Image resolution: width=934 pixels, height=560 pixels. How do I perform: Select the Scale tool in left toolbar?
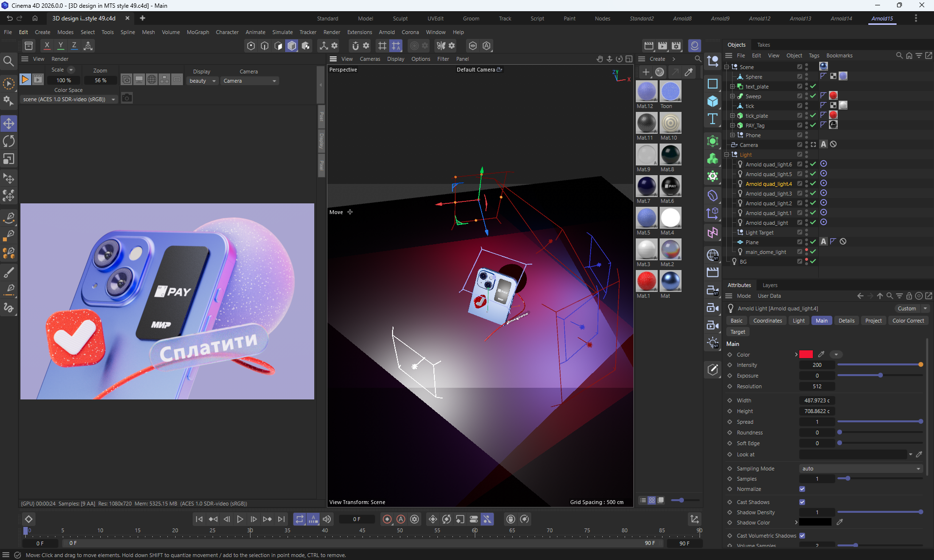click(x=9, y=159)
